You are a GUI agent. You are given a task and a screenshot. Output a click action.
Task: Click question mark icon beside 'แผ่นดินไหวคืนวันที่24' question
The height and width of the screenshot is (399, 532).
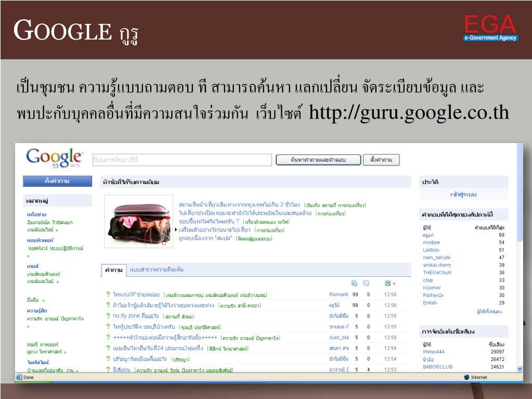point(108,348)
